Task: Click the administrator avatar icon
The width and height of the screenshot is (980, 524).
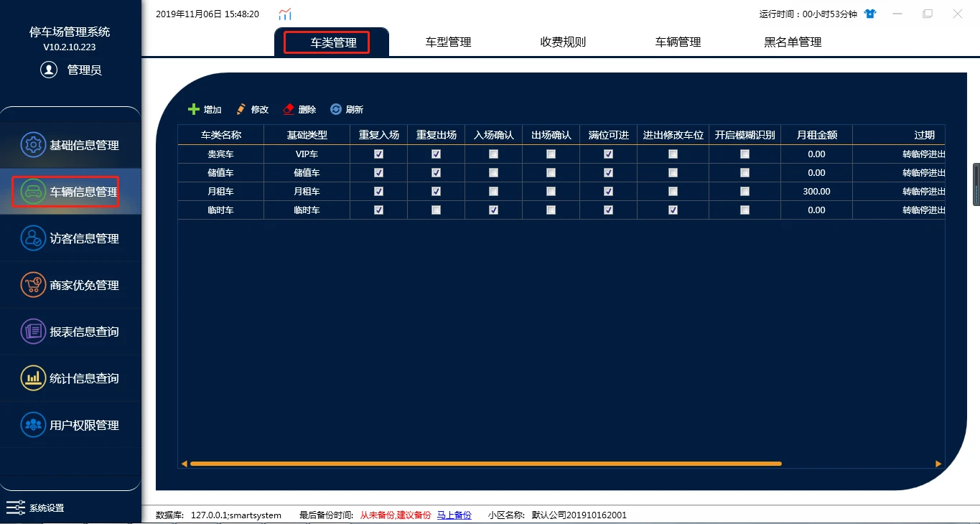Action: pyautogui.click(x=49, y=70)
